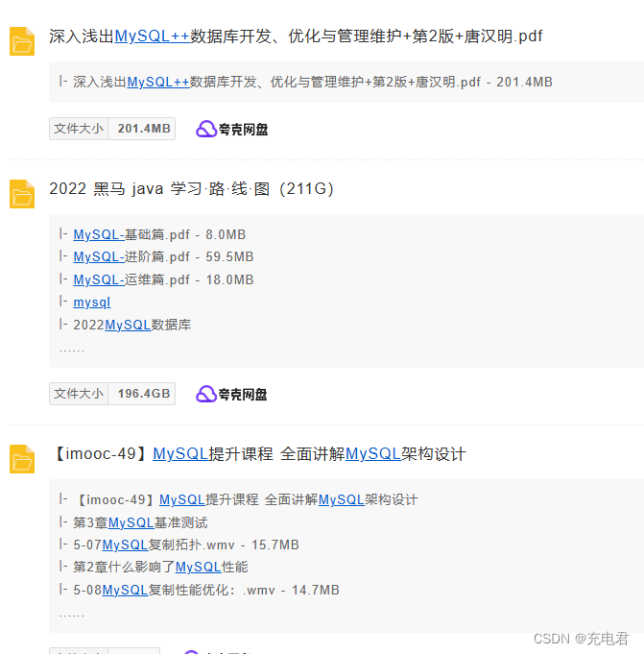Click folder icon beside【imooc-49】title

[22, 459]
